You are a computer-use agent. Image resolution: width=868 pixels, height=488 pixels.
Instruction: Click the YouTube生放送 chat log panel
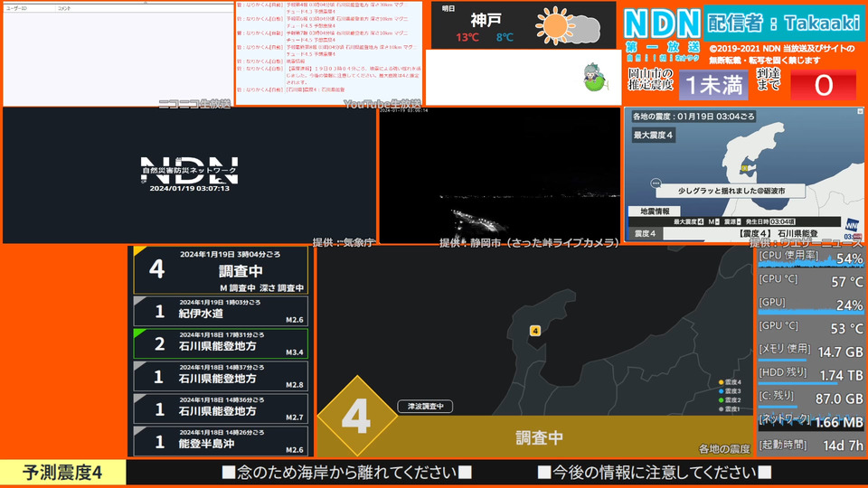(329, 53)
